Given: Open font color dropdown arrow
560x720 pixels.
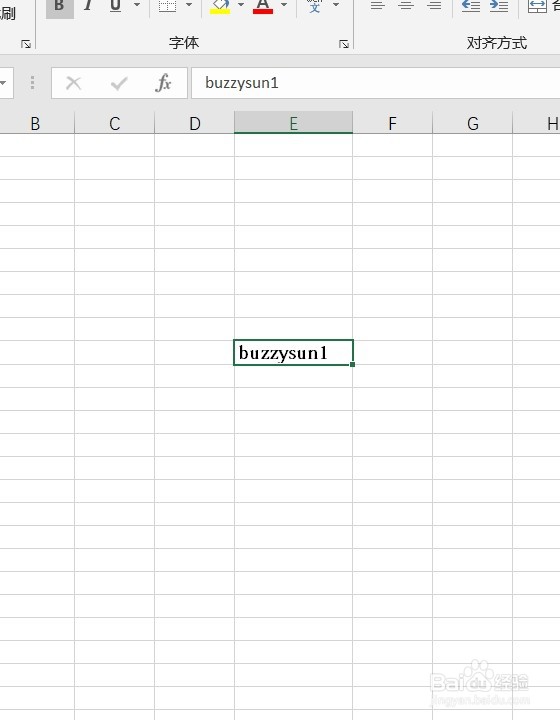Looking at the screenshot, I should (x=284, y=5).
